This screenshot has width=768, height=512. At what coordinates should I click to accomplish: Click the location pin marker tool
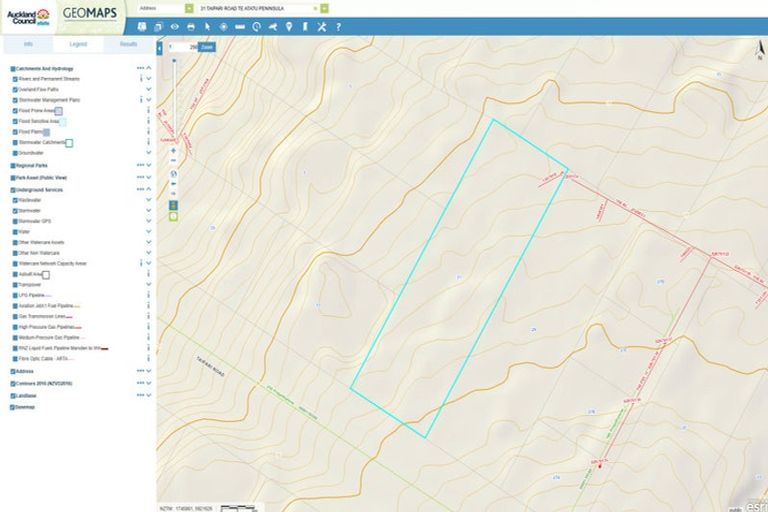[289, 26]
